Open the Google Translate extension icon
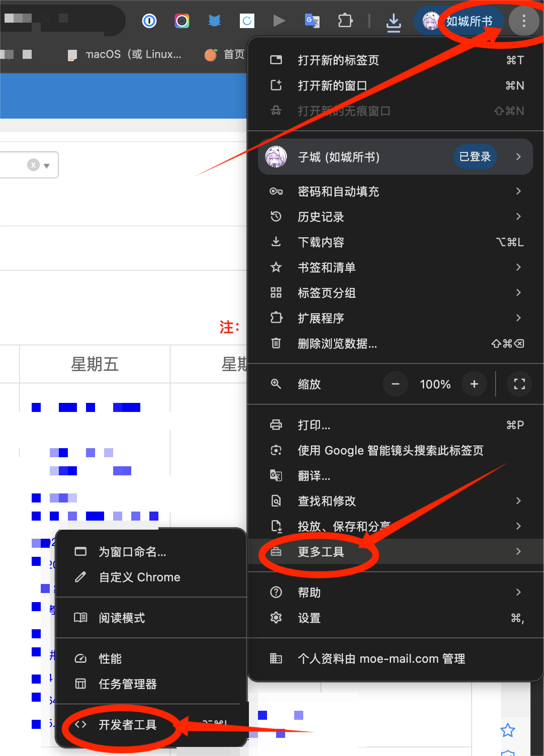 coord(312,21)
